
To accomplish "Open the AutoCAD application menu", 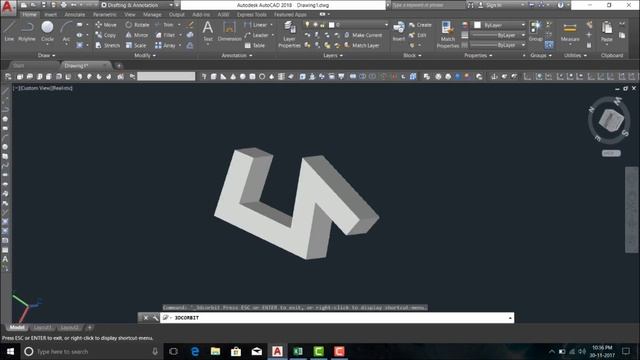I will (x=8, y=7).
